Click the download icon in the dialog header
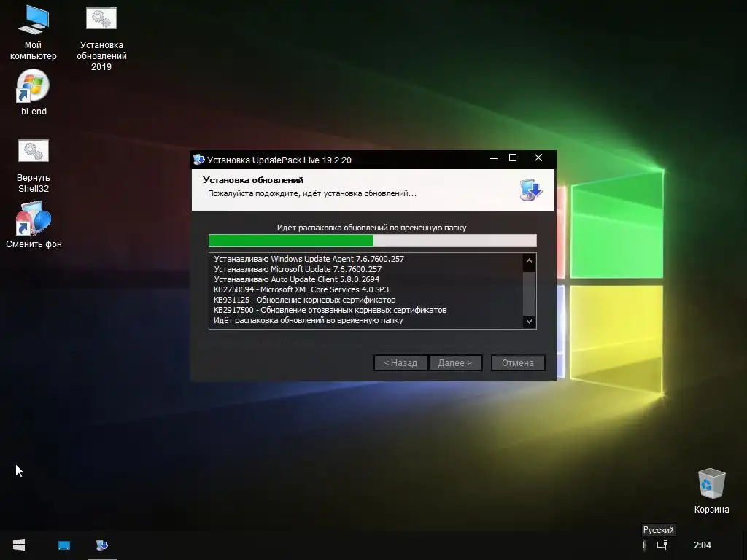Screen dimensions: 747x560 tap(531, 190)
